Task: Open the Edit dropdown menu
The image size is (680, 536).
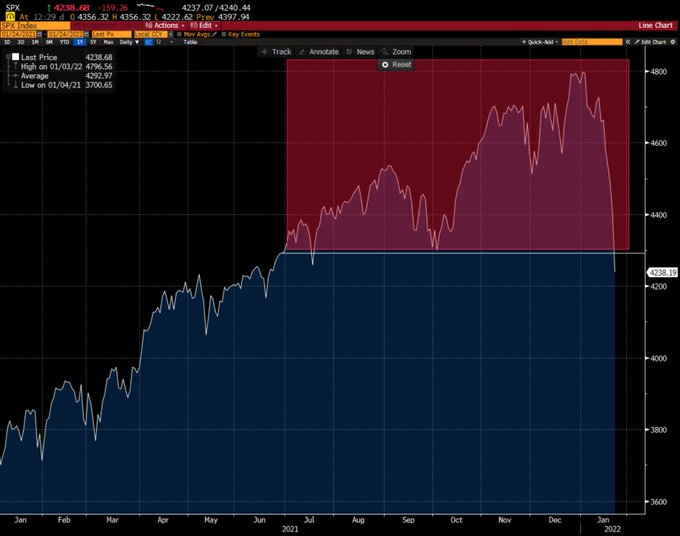Action: point(204,26)
